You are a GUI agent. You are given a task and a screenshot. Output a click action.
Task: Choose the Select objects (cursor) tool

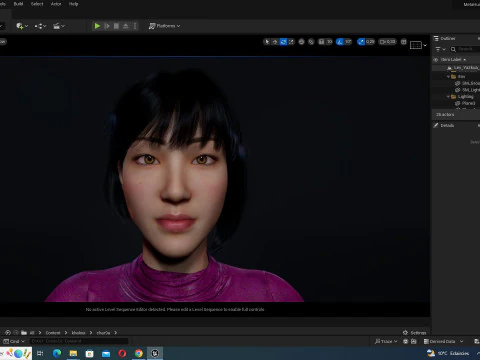coord(267,42)
